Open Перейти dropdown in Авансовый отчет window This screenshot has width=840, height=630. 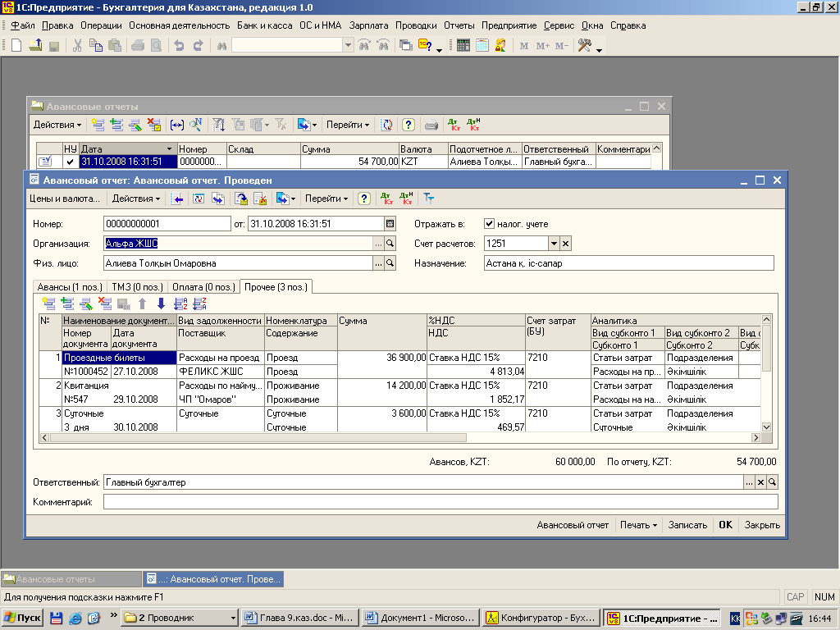pos(326,199)
